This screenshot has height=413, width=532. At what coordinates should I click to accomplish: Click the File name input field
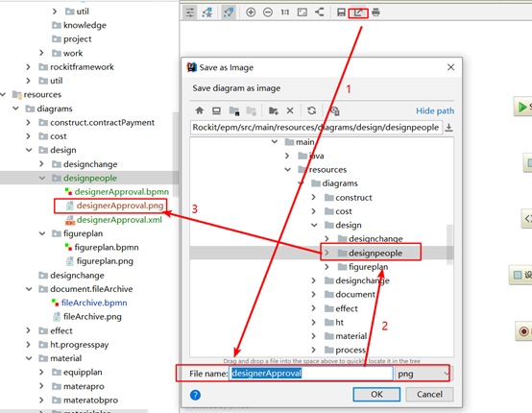[311, 374]
